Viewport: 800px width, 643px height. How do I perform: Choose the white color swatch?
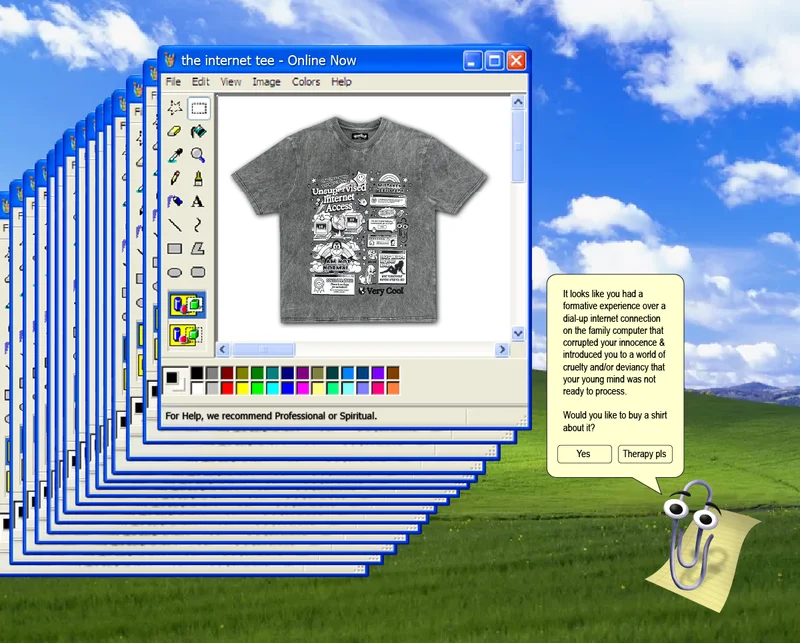point(197,388)
